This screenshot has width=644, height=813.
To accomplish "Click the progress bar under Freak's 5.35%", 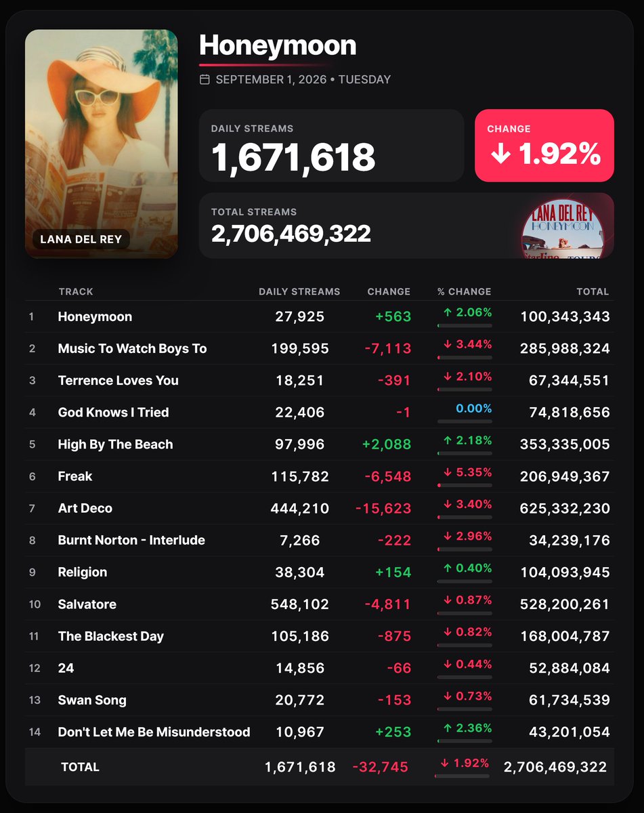I will pyautogui.click(x=465, y=485).
